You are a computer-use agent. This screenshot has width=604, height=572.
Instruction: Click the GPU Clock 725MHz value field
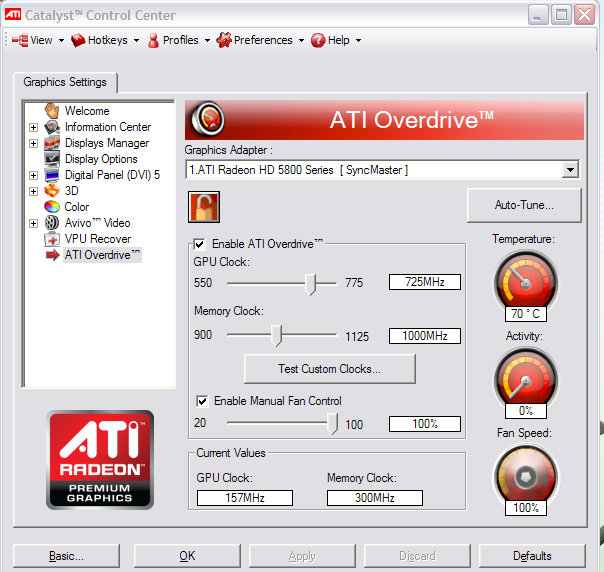click(x=425, y=283)
